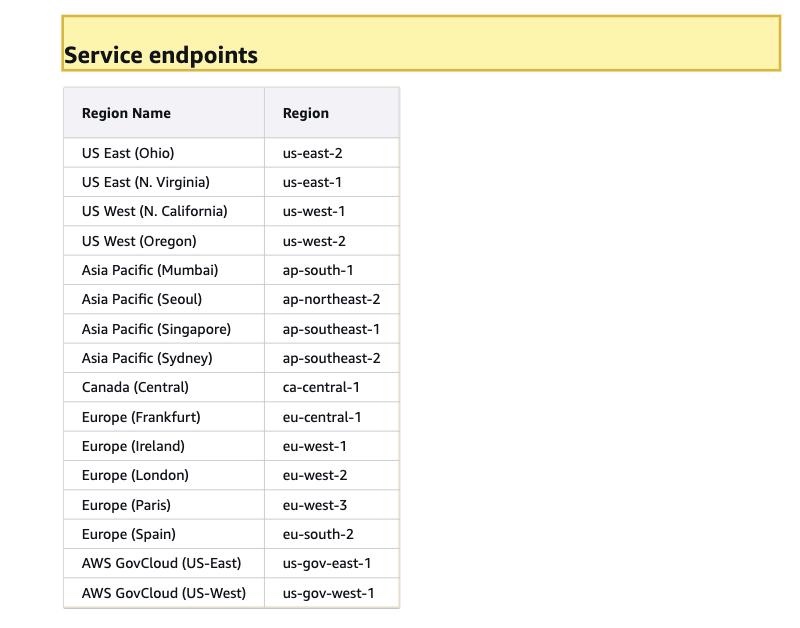Click the ap-southeast-2 region code

332,359
